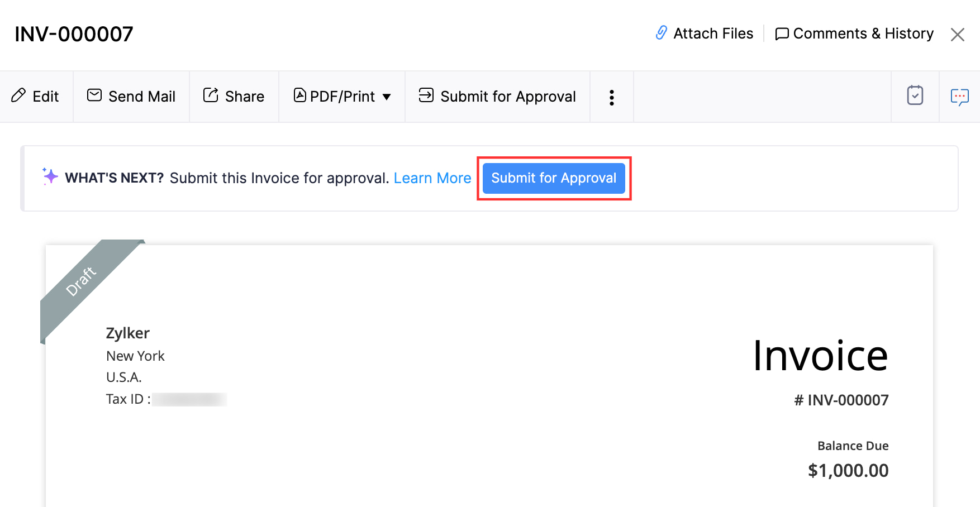
Task: Click the PDF/Print document icon
Action: pyautogui.click(x=299, y=96)
